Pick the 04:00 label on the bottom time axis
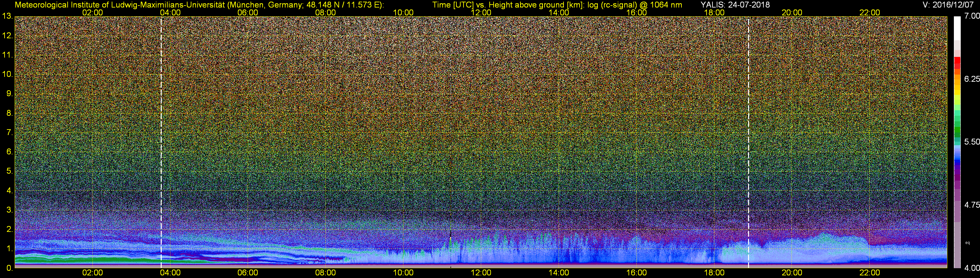The width and height of the screenshot is (980, 278). 170,273
